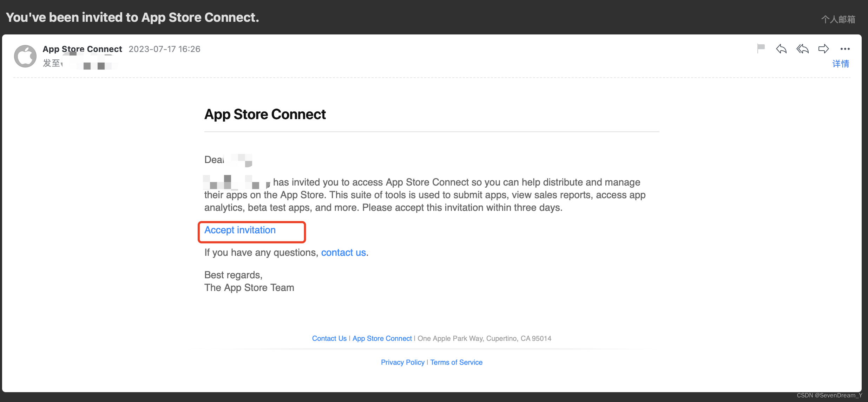Open the footer App Store Connect link
Screen dimensions: 868x402
382,338
